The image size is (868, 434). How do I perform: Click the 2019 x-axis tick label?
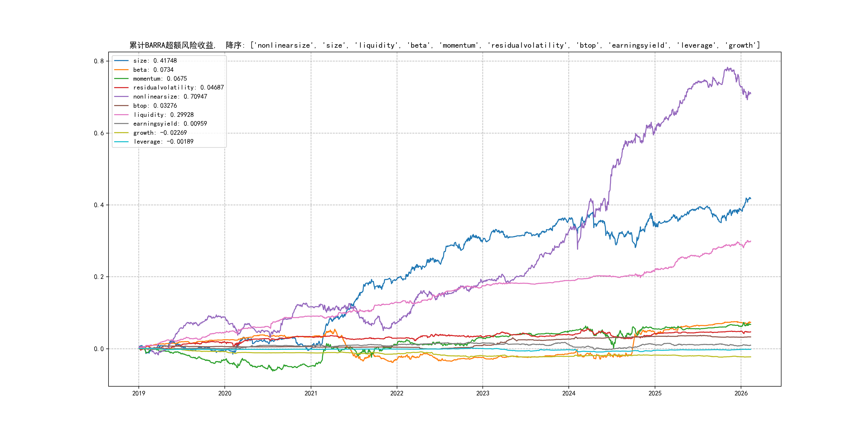click(139, 393)
